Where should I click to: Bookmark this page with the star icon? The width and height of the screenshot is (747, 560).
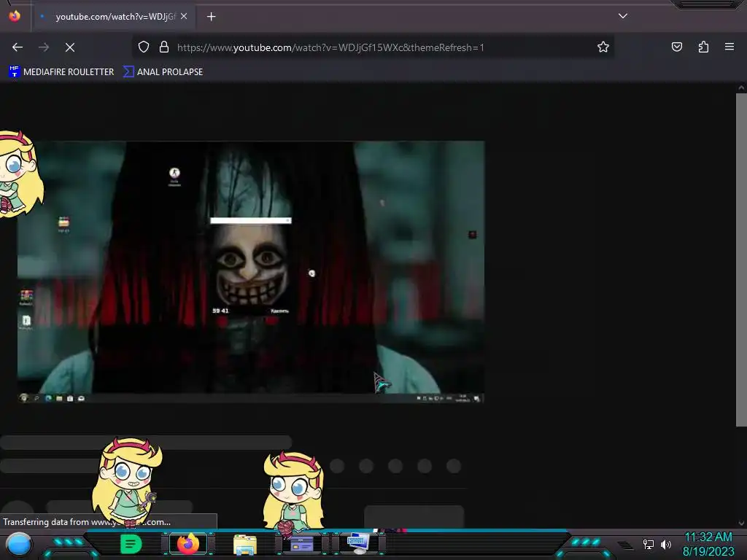(x=603, y=47)
